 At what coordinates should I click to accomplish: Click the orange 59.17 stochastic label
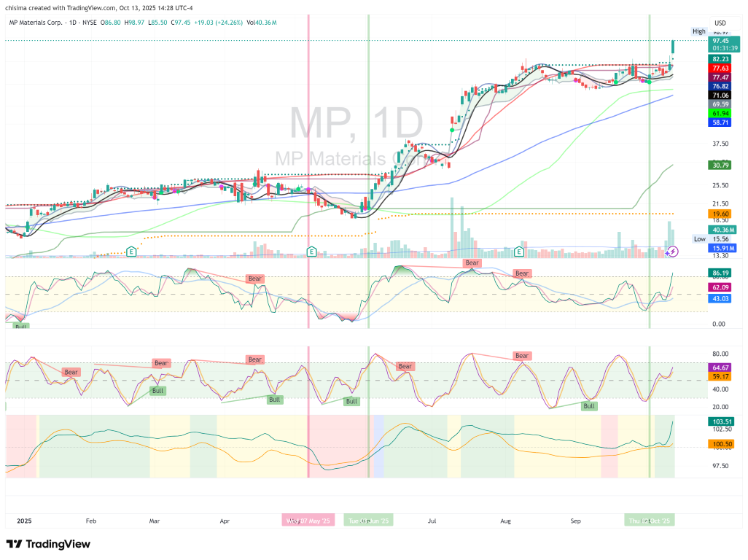tap(720, 376)
